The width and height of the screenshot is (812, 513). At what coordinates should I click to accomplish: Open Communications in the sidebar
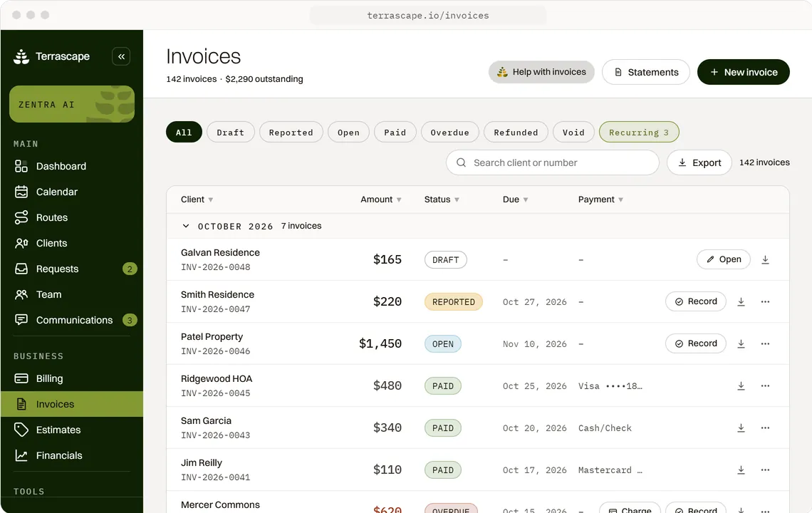click(x=72, y=320)
